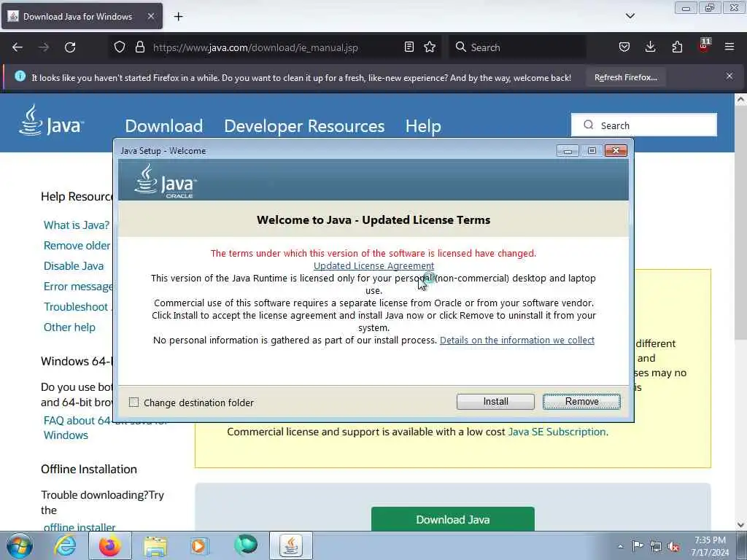Launch Internet Explorer from the taskbar
The image size is (747, 560).
(65, 545)
